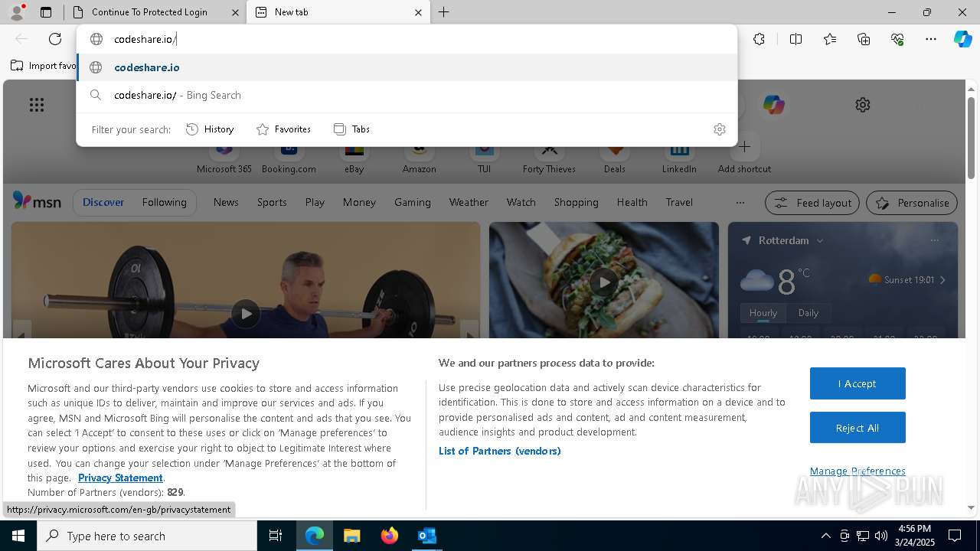Click the Personalise button
Screen dimensions: 980x551
point(912,203)
